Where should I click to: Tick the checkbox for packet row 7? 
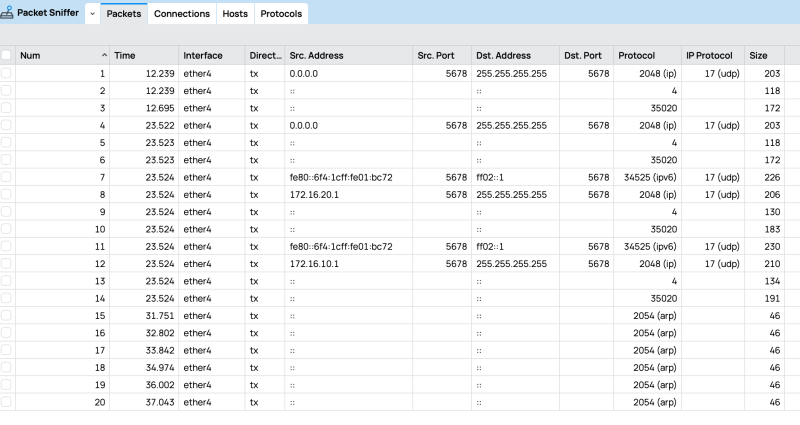click(7, 177)
